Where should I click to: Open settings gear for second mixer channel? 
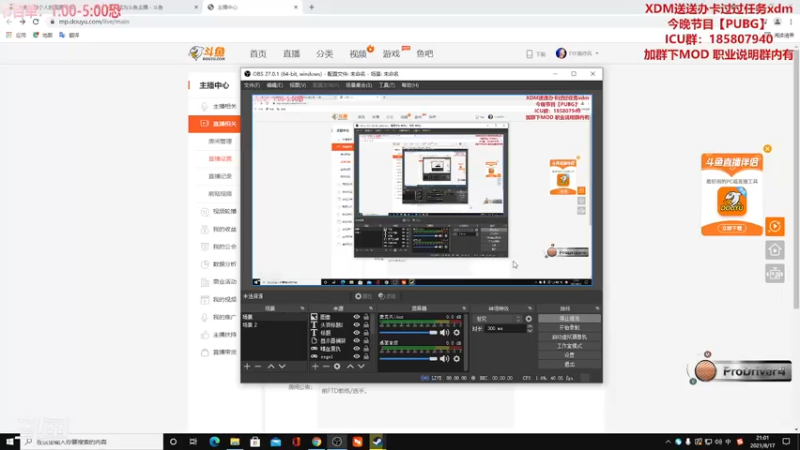[457, 359]
